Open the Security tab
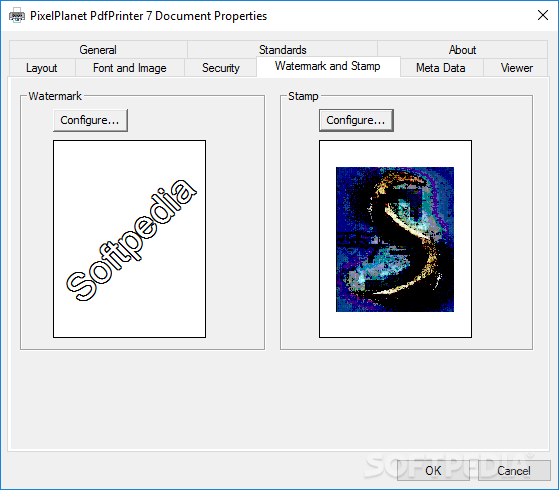Screen dimensions: 559x492 coord(221,68)
